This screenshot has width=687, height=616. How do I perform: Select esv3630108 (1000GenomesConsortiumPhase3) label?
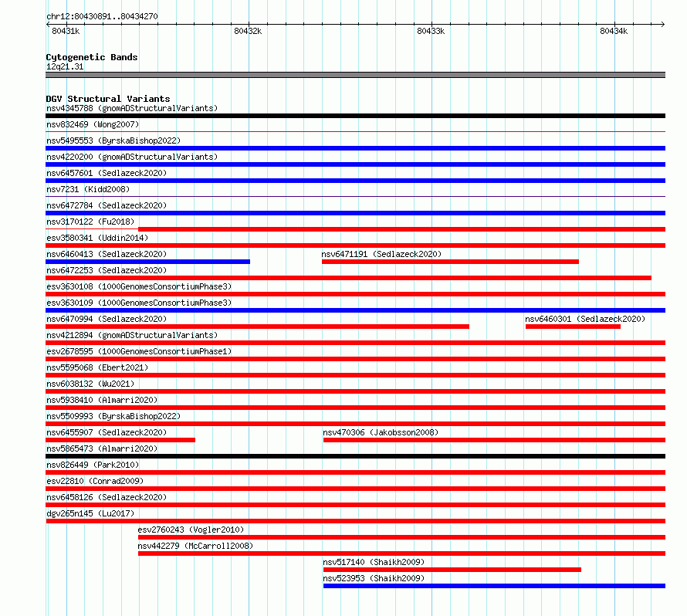pos(139,286)
